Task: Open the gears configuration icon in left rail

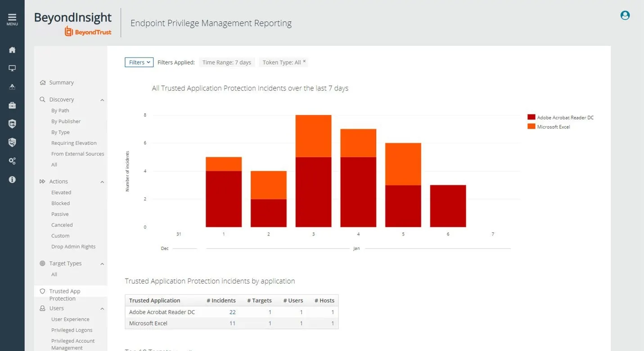Action: (12, 161)
